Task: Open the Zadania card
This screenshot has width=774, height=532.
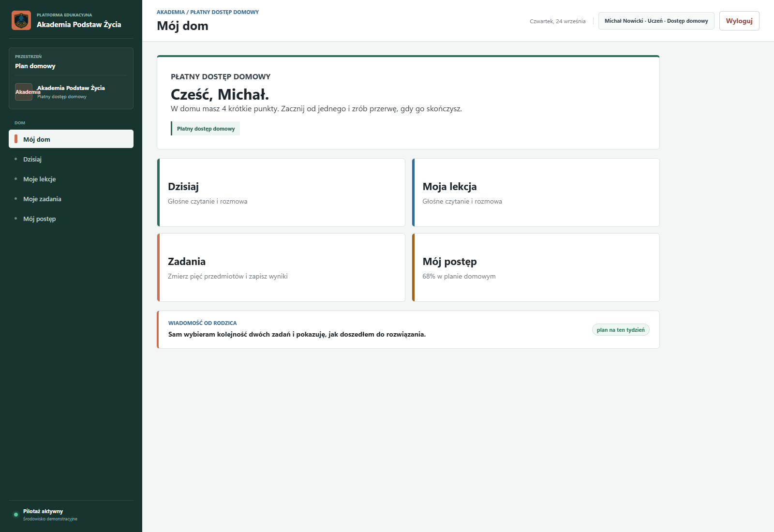Action: (x=281, y=267)
